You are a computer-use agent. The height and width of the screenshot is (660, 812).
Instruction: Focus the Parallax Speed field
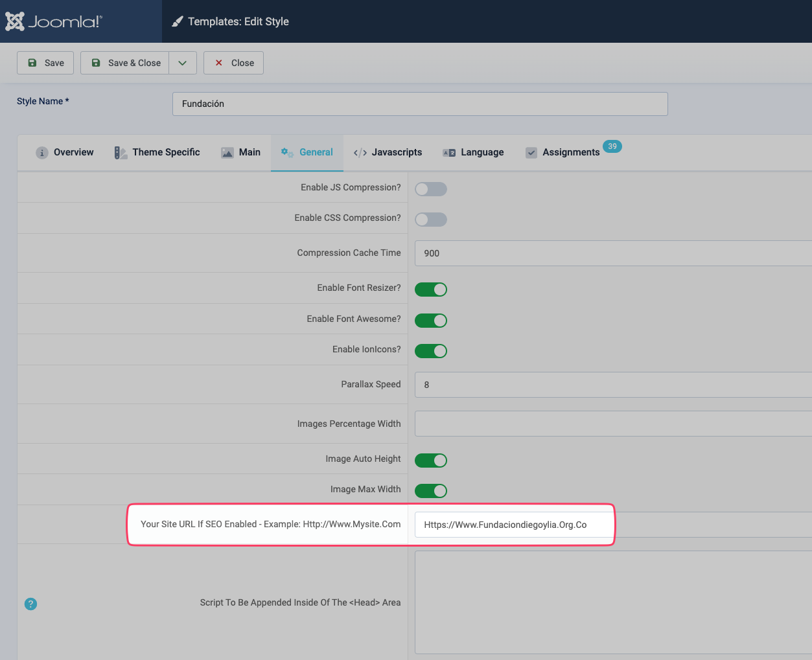(x=612, y=385)
